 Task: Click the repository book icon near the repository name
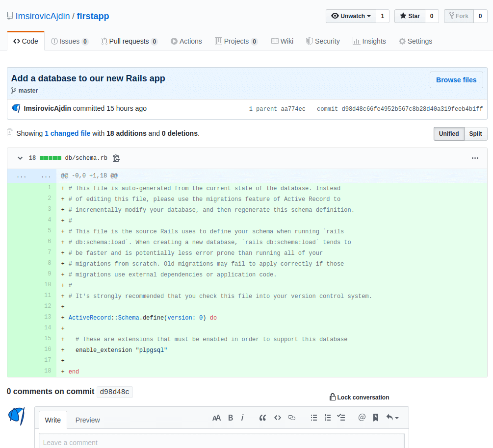coord(10,16)
